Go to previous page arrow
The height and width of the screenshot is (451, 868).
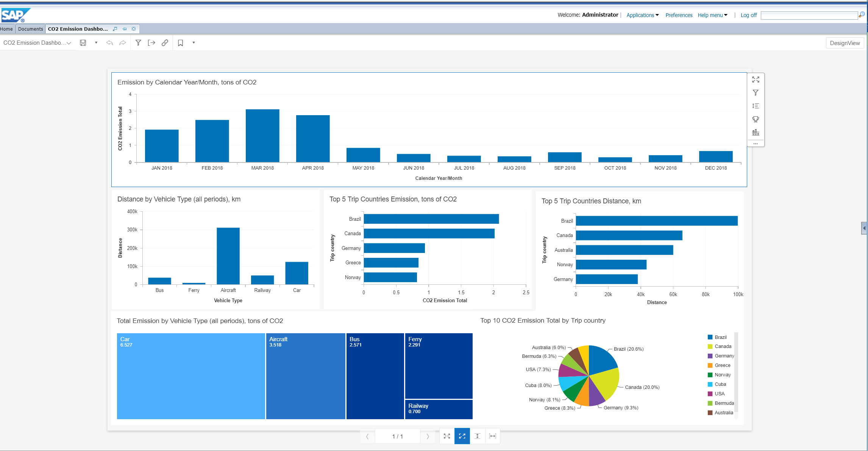click(x=367, y=436)
